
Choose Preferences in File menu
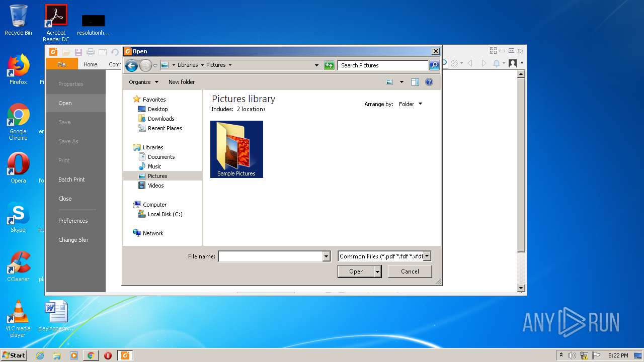pyautogui.click(x=73, y=221)
